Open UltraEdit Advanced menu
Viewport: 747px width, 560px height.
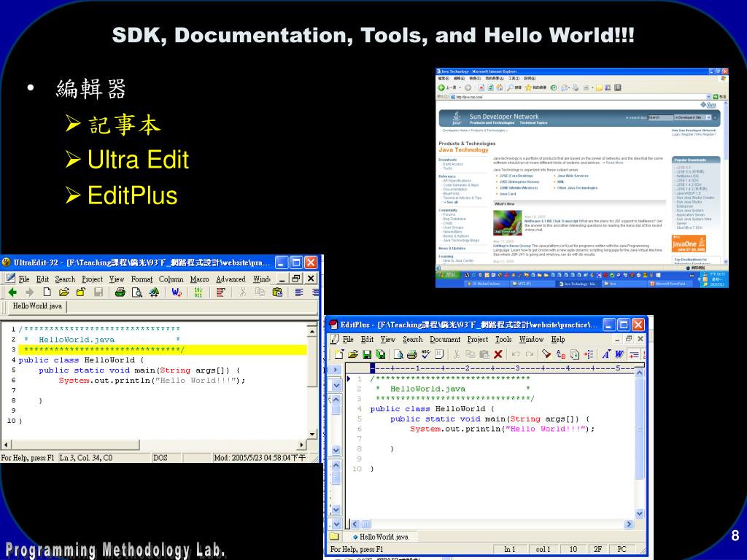(x=231, y=279)
